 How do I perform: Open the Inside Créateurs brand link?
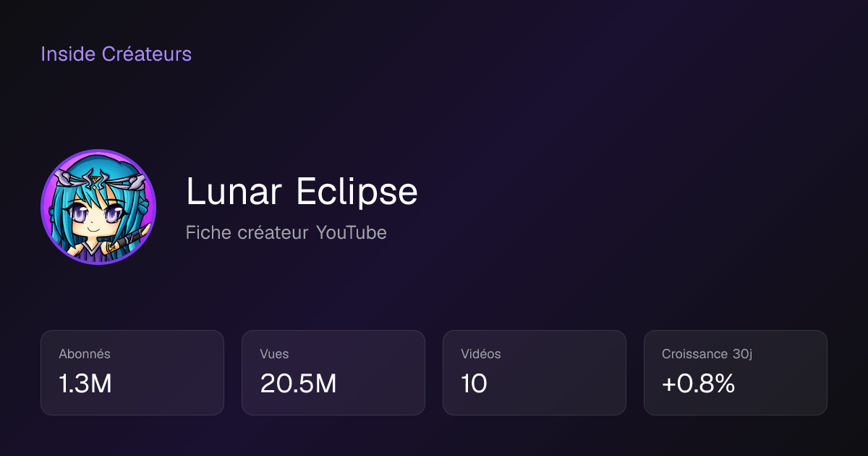point(116,54)
